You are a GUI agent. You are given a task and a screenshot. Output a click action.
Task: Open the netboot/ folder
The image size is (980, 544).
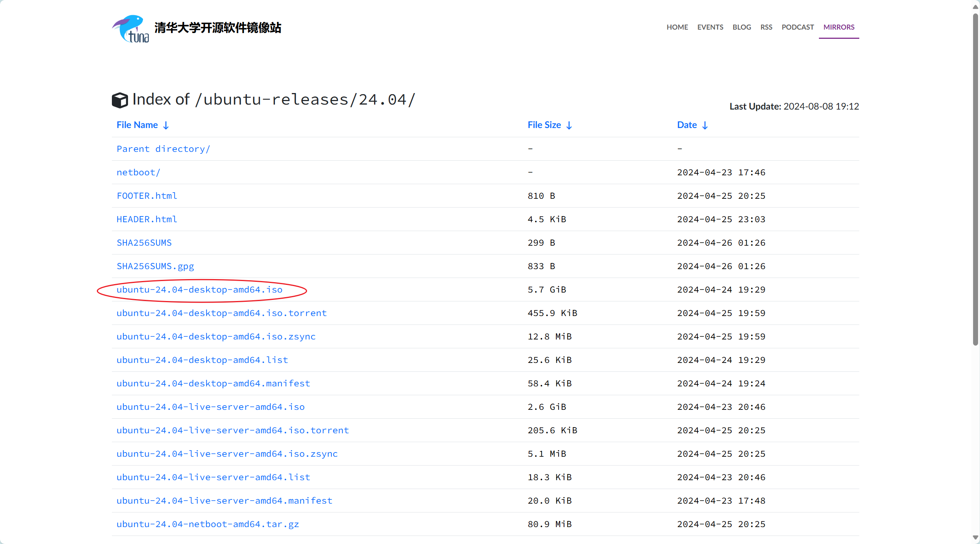tap(138, 172)
